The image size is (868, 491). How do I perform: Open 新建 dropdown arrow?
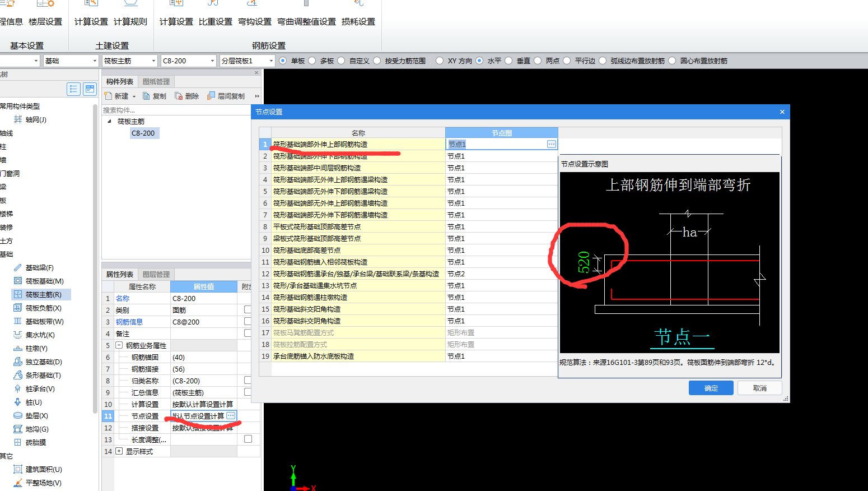134,97
